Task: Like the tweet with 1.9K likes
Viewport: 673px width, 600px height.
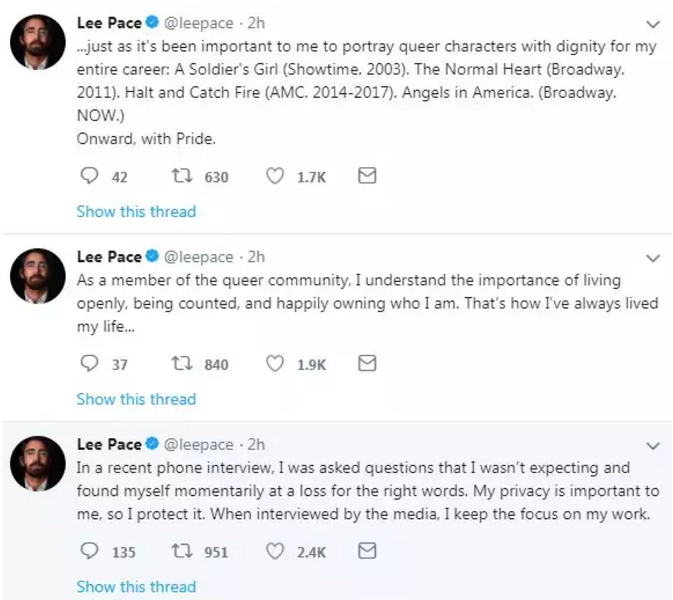Action: pos(276,364)
